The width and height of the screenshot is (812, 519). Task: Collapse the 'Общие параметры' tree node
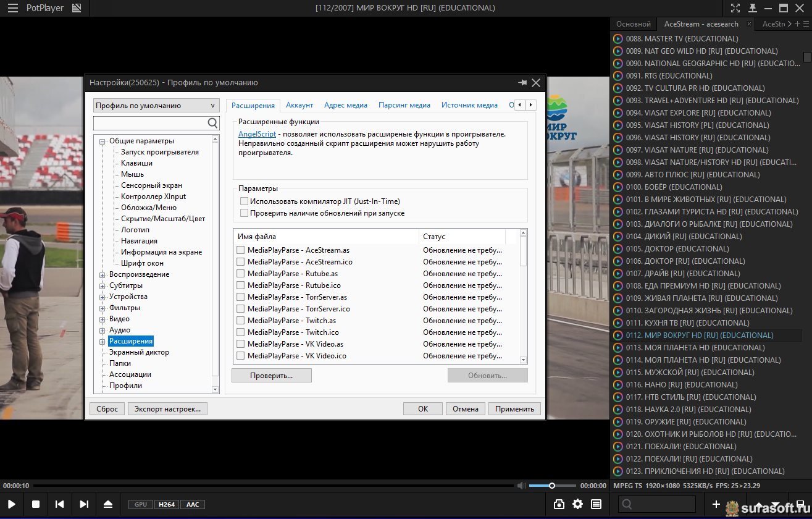click(103, 141)
